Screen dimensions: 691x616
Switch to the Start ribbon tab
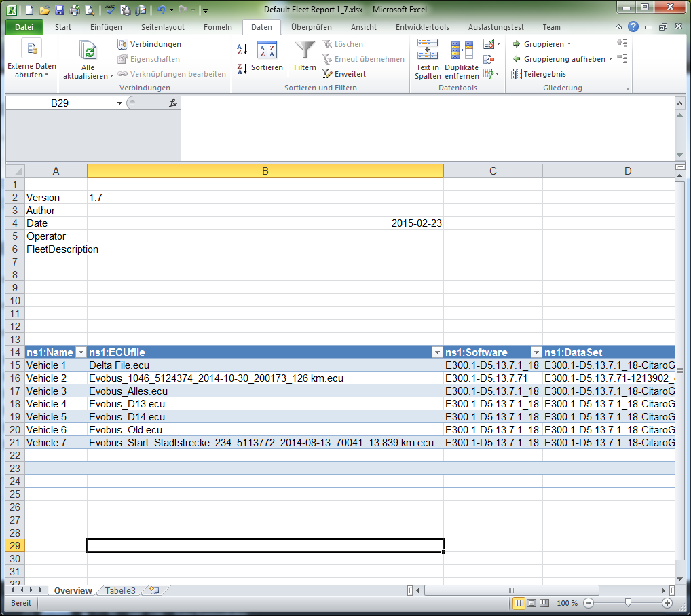63,27
